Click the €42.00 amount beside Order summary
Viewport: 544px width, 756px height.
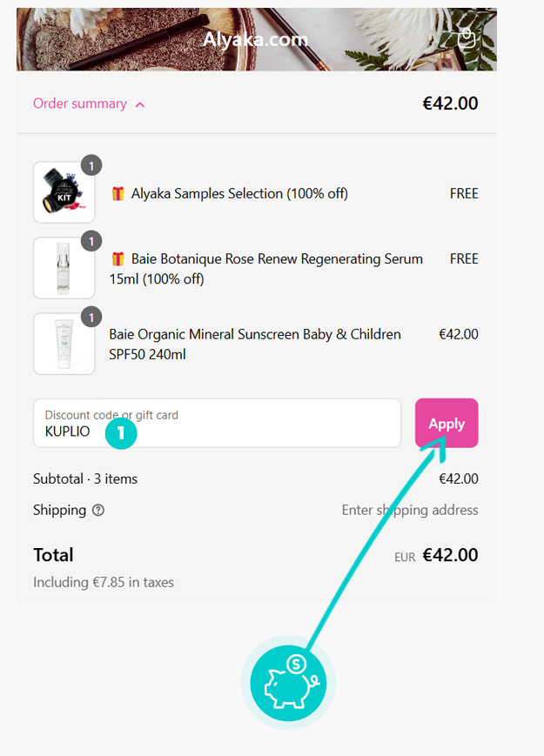[x=450, y=104]
